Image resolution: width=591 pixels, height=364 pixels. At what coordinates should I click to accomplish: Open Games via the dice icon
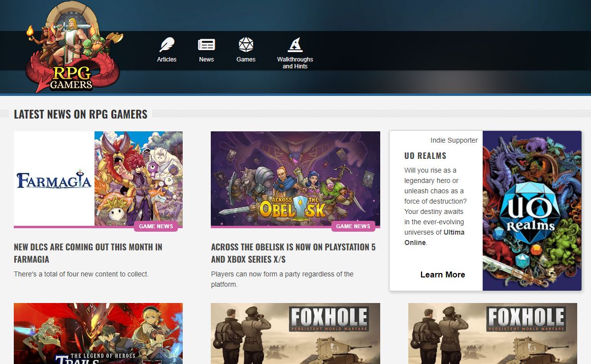(246, 45)
